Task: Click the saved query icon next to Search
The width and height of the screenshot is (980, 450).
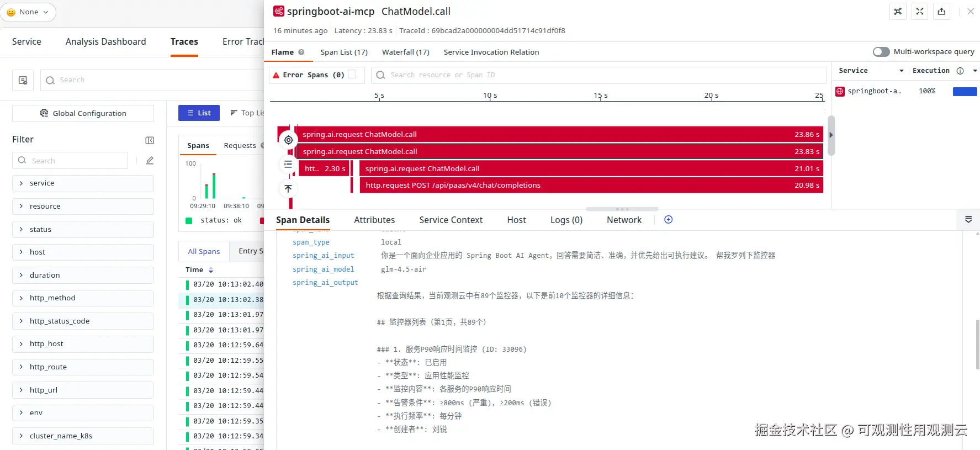Action: coord(23,80)
